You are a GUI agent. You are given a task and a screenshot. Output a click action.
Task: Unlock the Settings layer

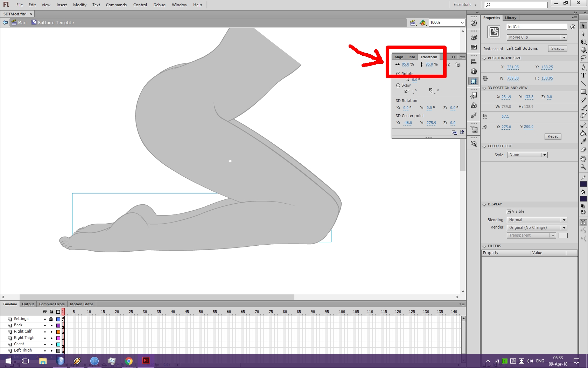click(51, 319)
